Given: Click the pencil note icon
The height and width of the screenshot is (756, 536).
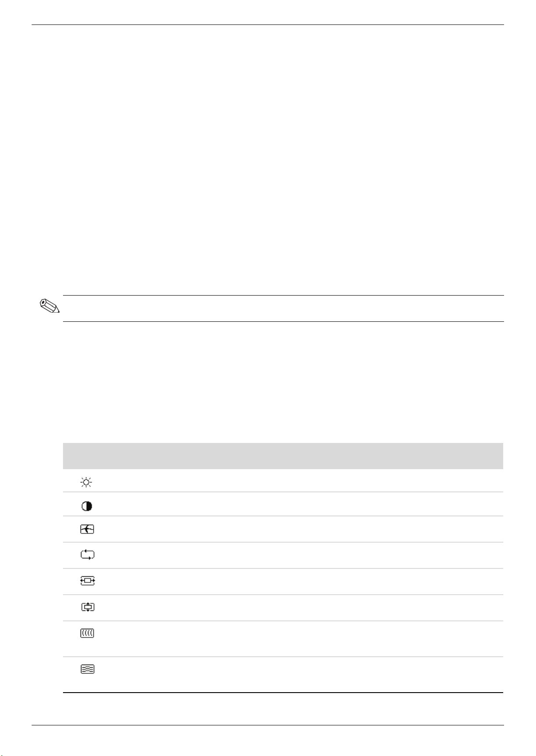Looking at the screenshot, I should 49,306.
